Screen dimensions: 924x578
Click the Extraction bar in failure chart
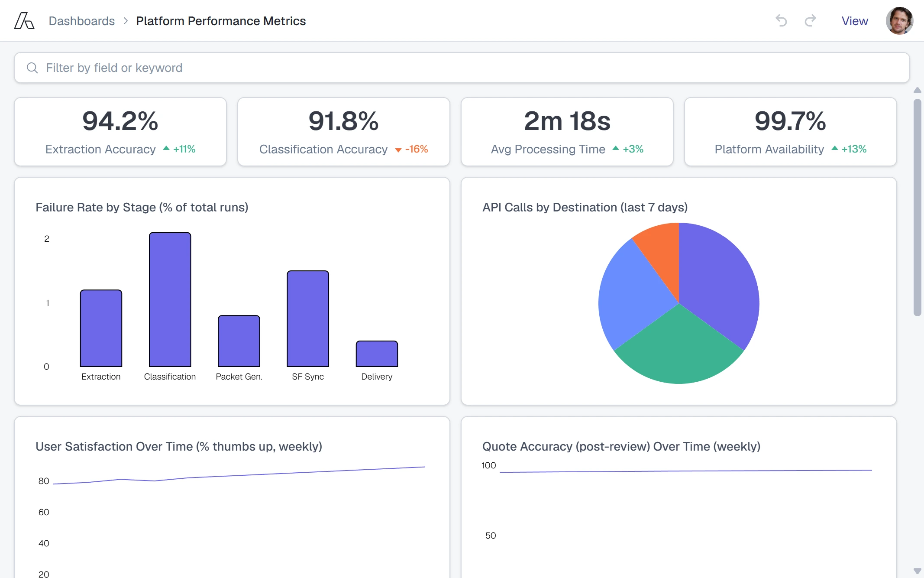(x=101, y=328)
